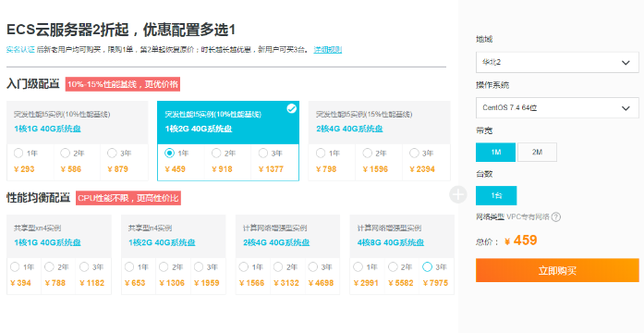Pick 2年 option priced ¥5582
Viewport: 644px width, 333px height.
(x=393, y=267)
